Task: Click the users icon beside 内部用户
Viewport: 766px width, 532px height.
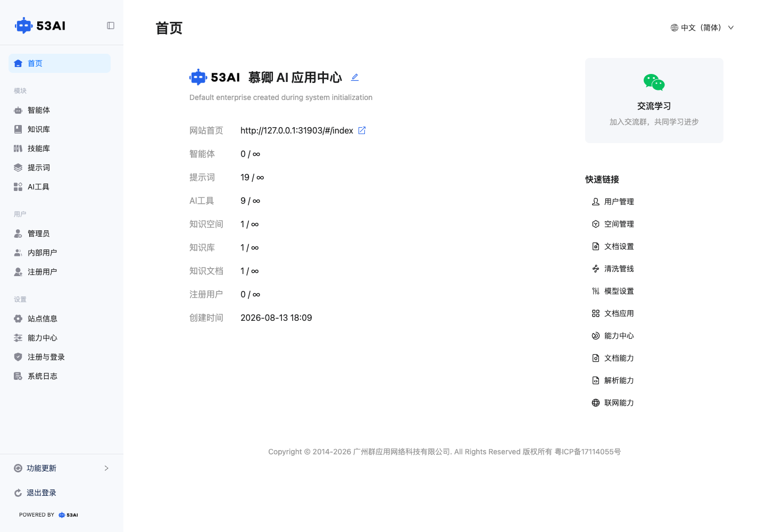Action: tap(18, 253)
